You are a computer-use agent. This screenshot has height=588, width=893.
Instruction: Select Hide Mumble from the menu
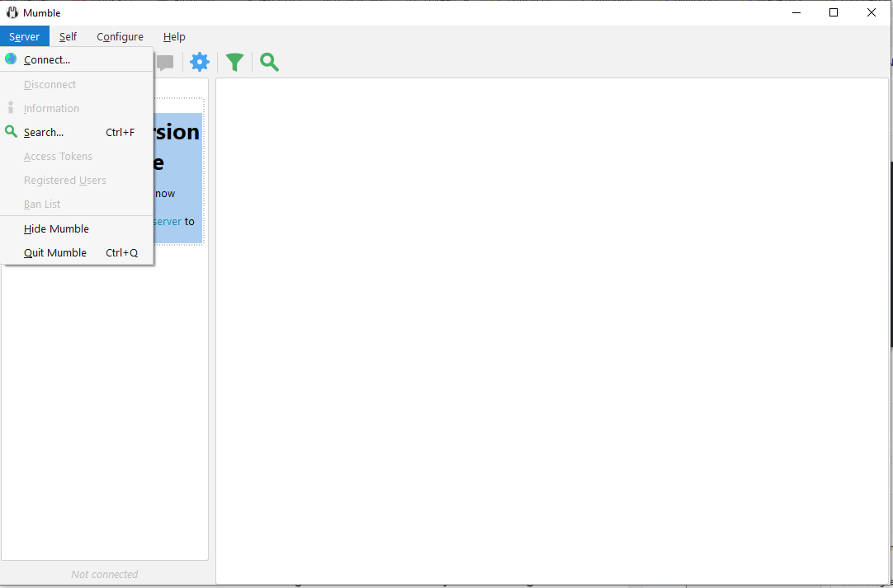coord(56,228)
